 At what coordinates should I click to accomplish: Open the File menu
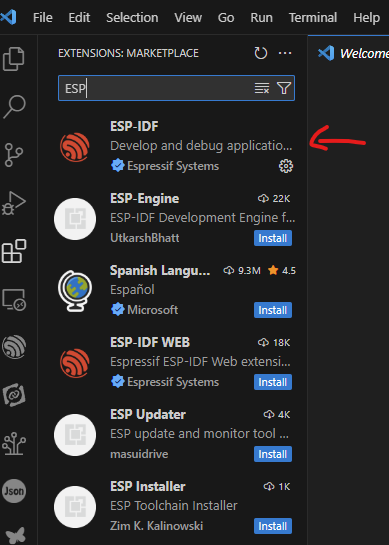(x=43, y=17)
